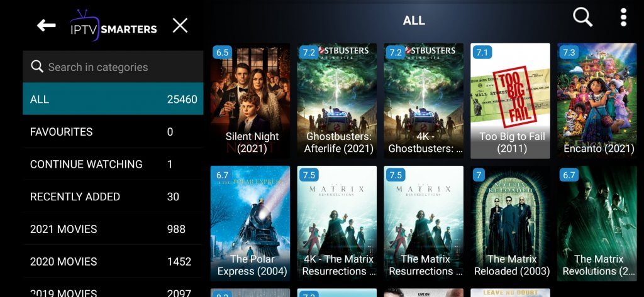Click the Search in categories field
This screenshot has height=297, width=644.
pyautogui.click(x=113, y=67)
